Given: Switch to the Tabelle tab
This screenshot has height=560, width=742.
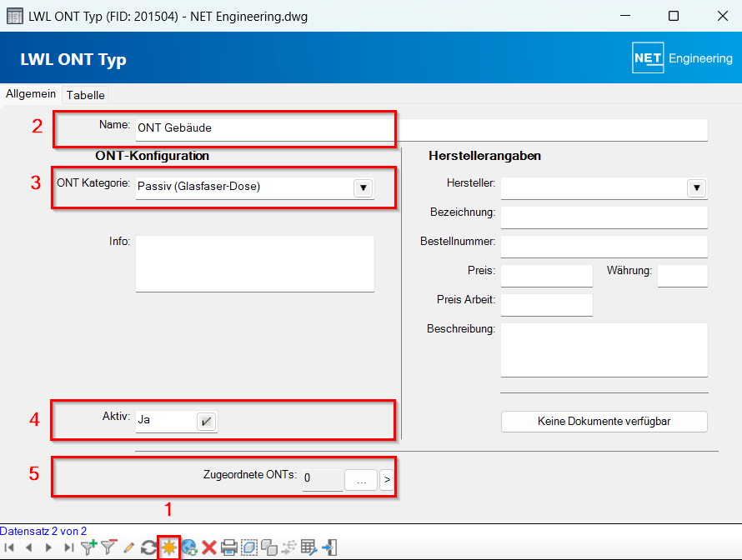Looking at the screenshot, I should coord(86,95).
